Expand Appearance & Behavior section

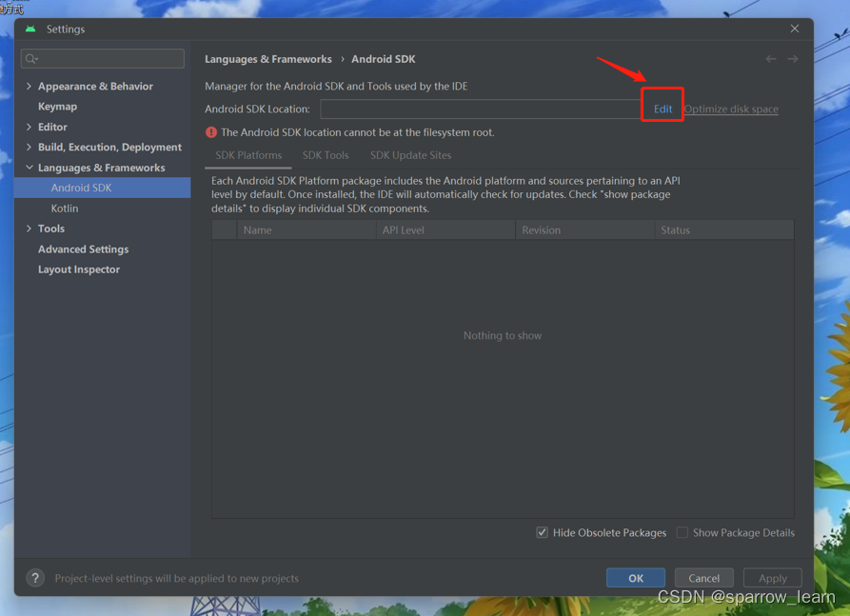30,87
